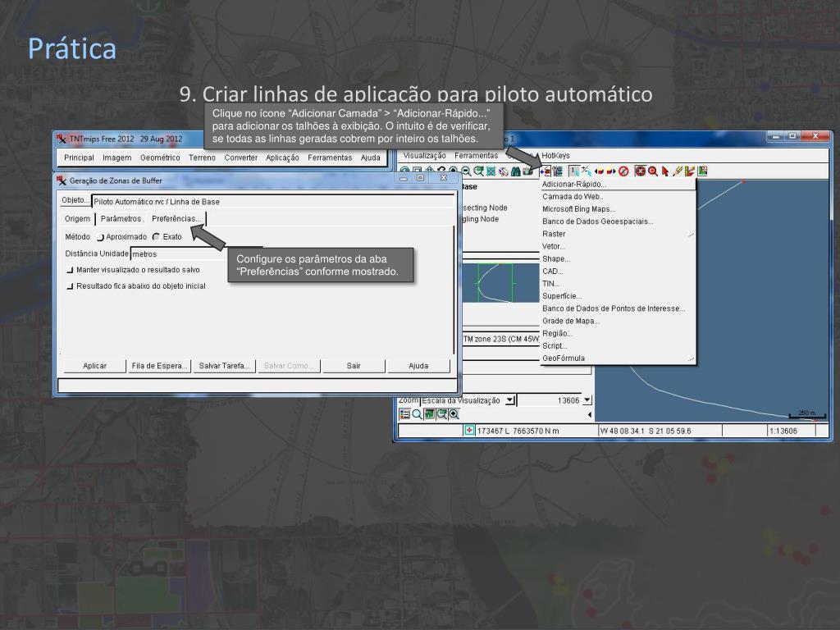The height and width of the screenshot is (630, 840).
Task: Switch to the Preferências... tab
Action: point(176,218)
